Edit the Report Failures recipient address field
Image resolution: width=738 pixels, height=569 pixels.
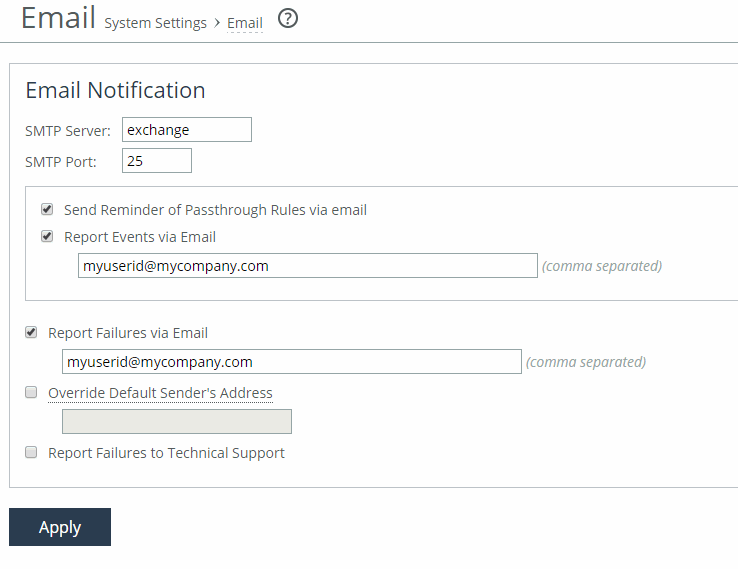[x=292, y=361]
